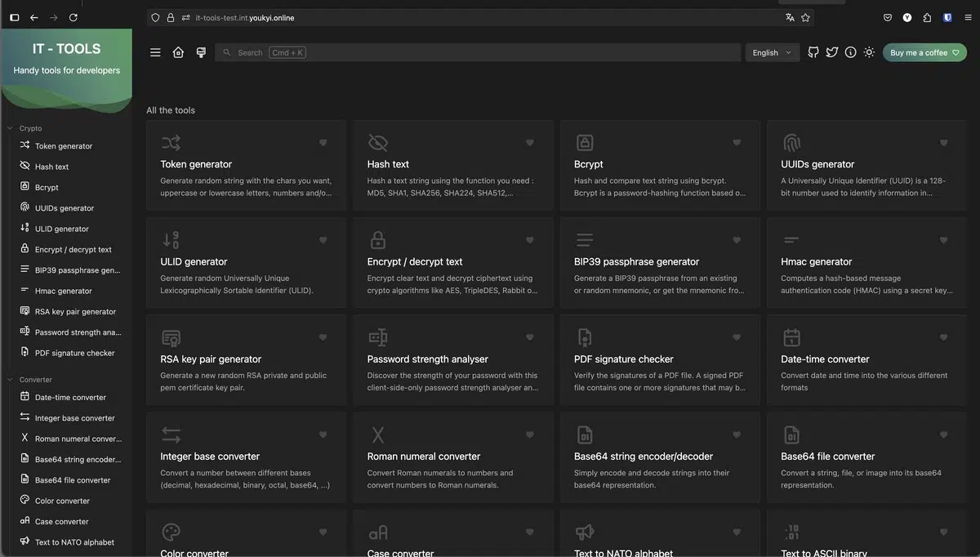Favorite the Encrypt / decrypt text card heart
Image resolution: width=980 pixels, height=557 pixels.
coord(529,240)
